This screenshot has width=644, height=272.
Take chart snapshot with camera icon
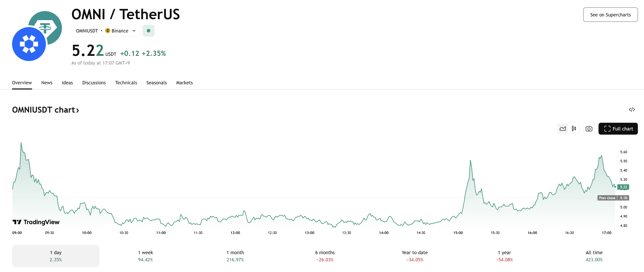(589, 129)
